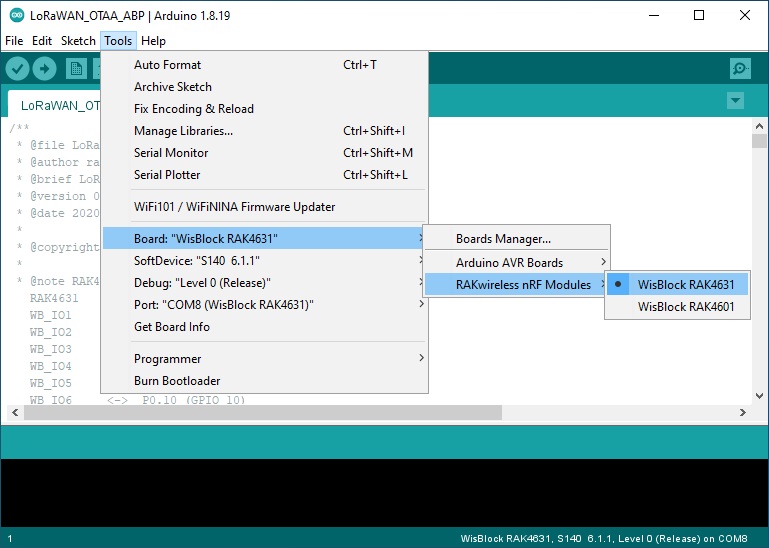Click the vertical scrollbar down arrow

[760, 396]
